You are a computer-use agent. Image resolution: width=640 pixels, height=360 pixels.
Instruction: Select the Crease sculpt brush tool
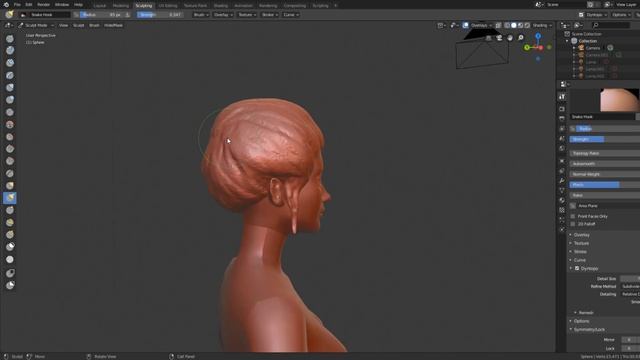[x=10, y=112]
